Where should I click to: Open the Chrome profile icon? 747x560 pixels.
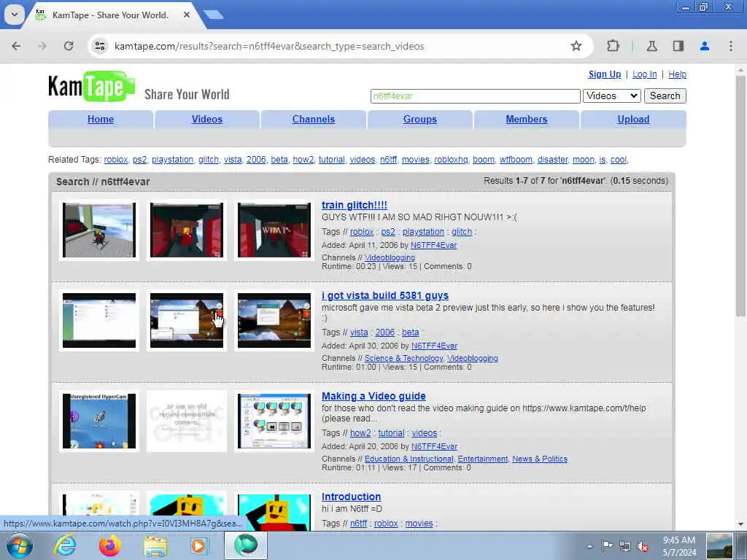(x=705, y=46)
